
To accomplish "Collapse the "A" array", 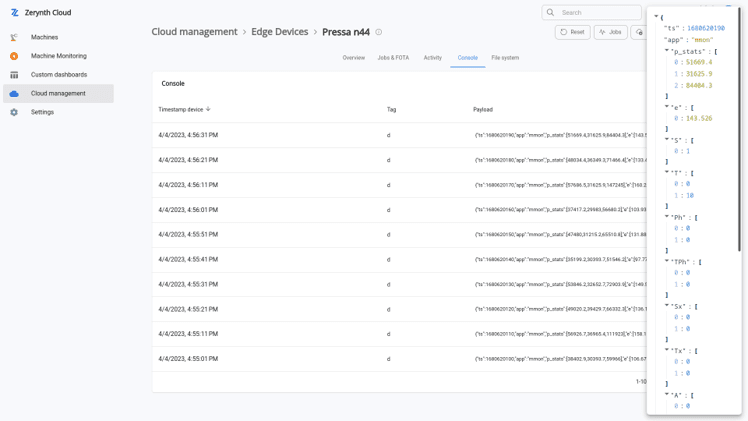I will pos(667,394).
